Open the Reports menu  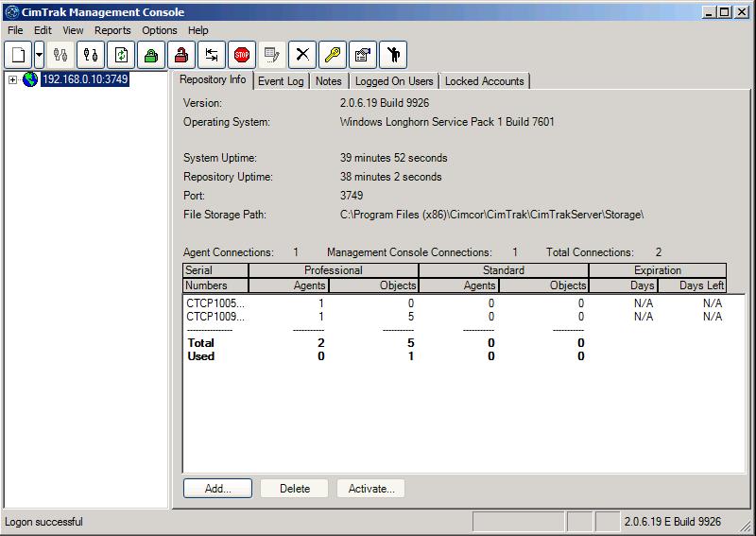click(x=112, y=30)
